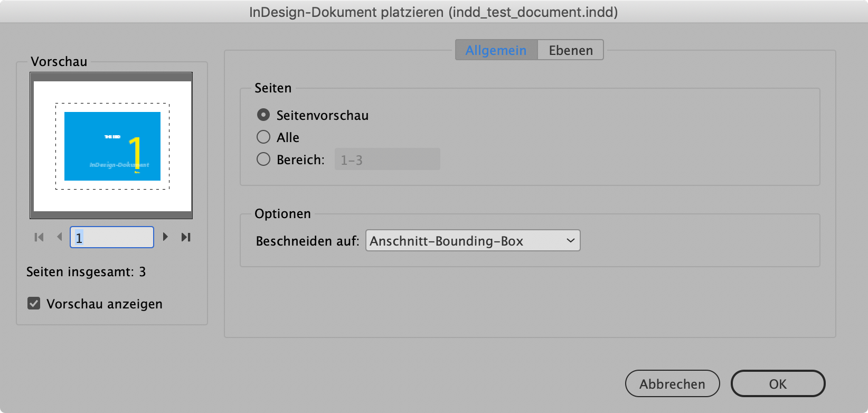868x413 pixels.
Task: Go back one page with the previous-page arrow
Action: pos(60,237)
